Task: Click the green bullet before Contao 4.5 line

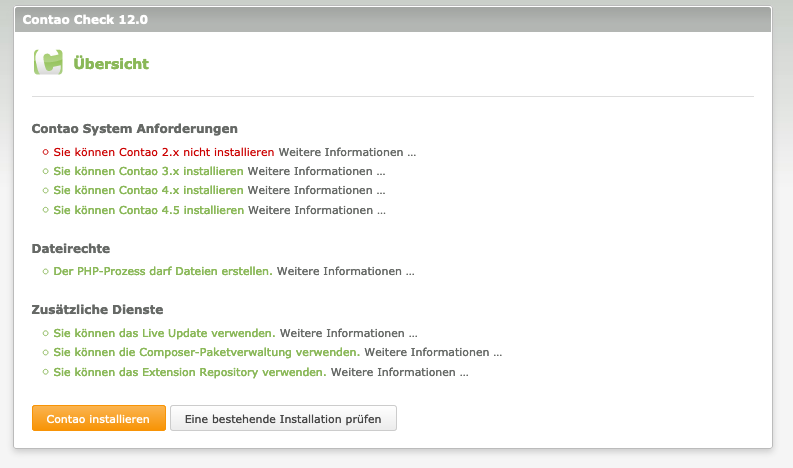Action: pyautogui.click(x=45, y=210)
